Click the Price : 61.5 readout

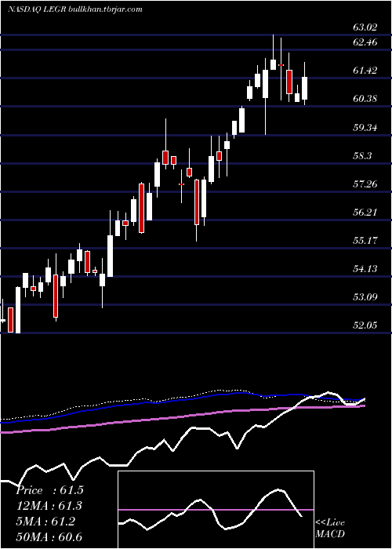click(49, 490)
